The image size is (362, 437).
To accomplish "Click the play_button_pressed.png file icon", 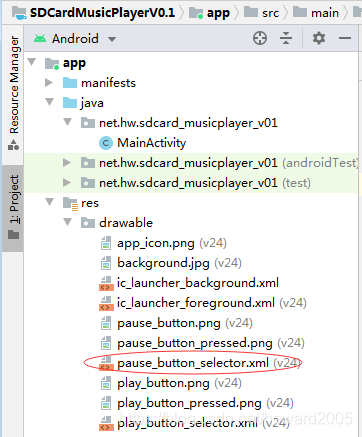I will [106, 403].
